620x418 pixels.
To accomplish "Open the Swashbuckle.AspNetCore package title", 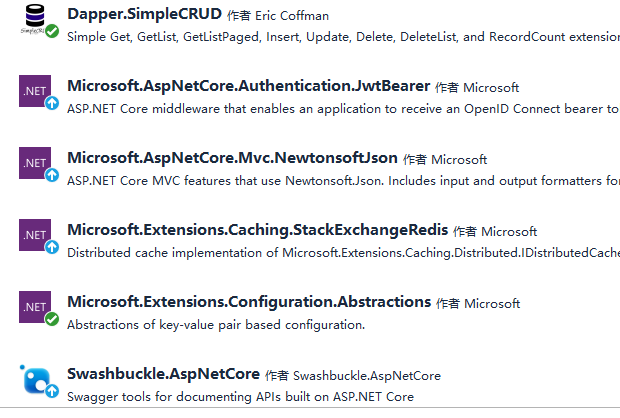I will [x=163, y=374].
